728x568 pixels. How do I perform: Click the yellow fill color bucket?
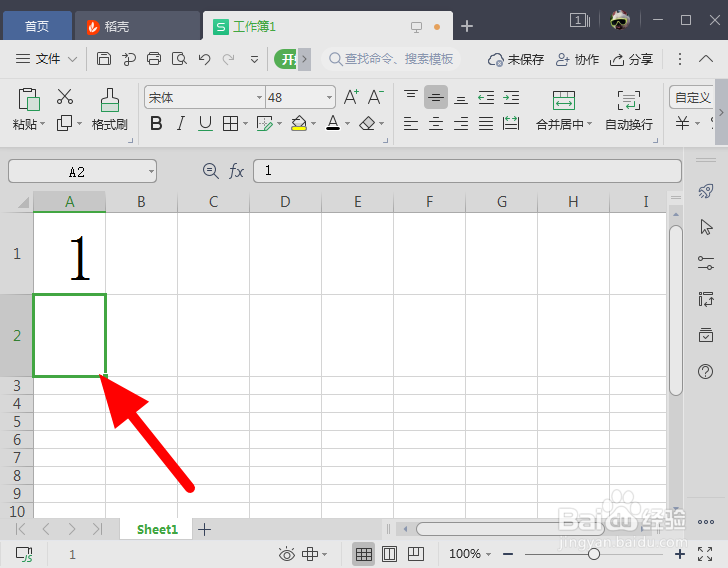tap(299, 124)
